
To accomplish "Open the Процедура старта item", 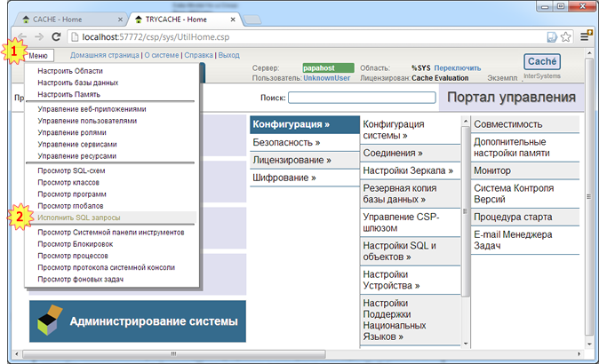I will coord(525,218).
